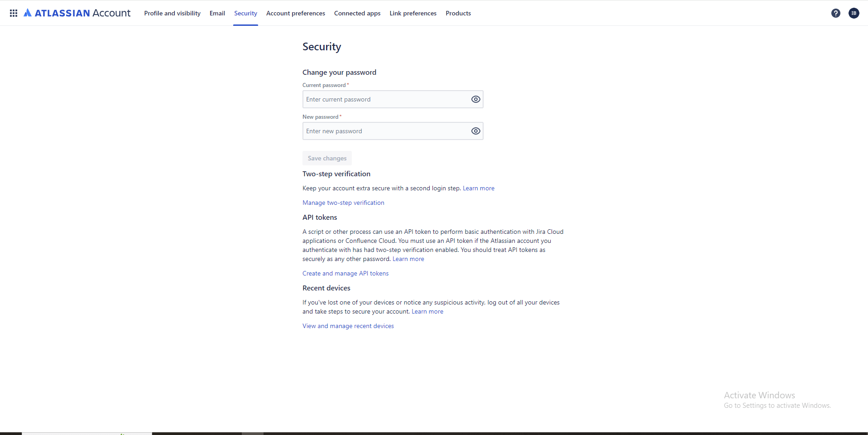Open Manage two-step verification

coord(343,203)
